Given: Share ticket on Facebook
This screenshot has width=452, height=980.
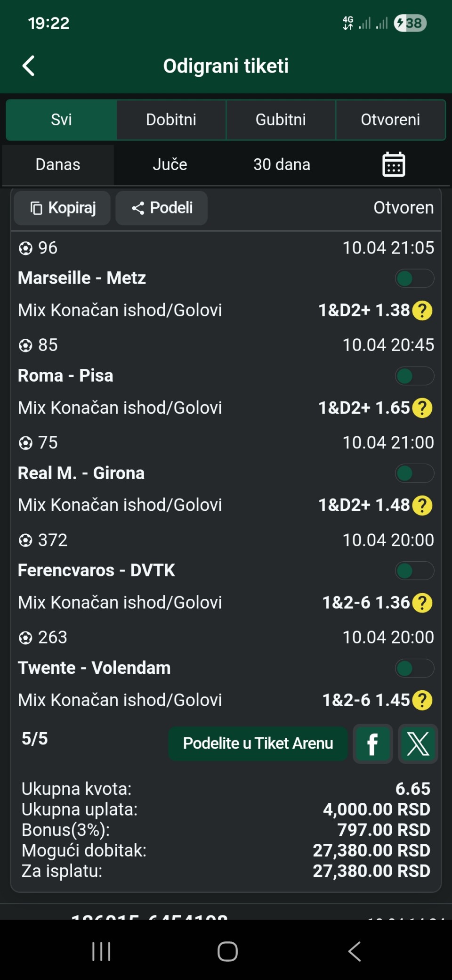Looking at the screenshot, I should click(x=372, y=743).
